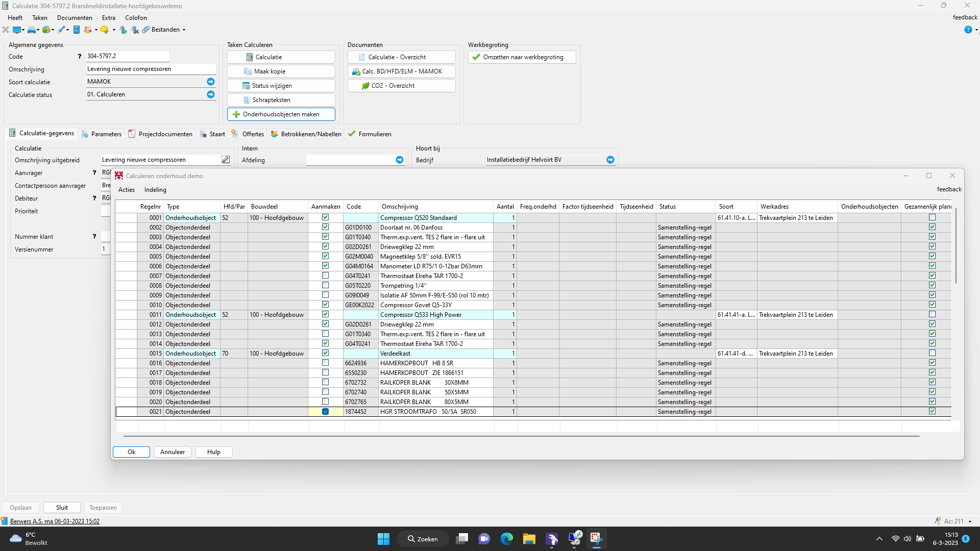Click the printer icon in toolbar
The width and height of the screenshot is (980, 551).
coord(32,30)
